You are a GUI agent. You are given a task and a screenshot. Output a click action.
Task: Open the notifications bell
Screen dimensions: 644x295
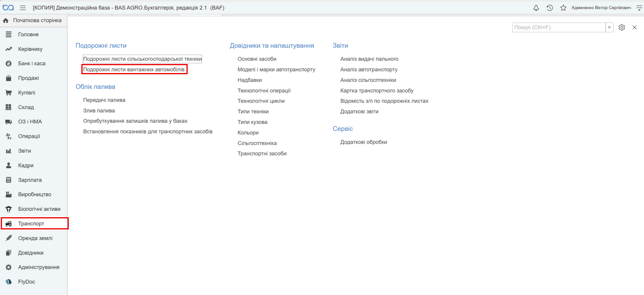[x=536, y=8]
